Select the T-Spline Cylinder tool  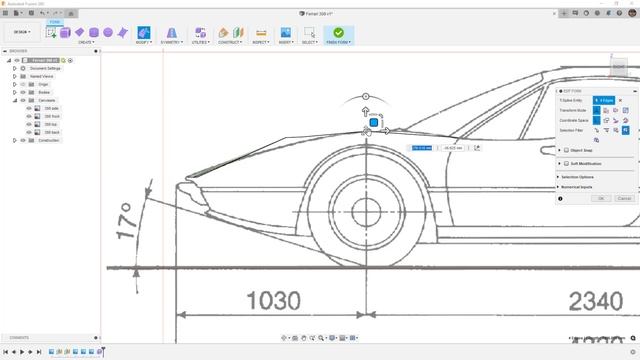coord(94,33)
